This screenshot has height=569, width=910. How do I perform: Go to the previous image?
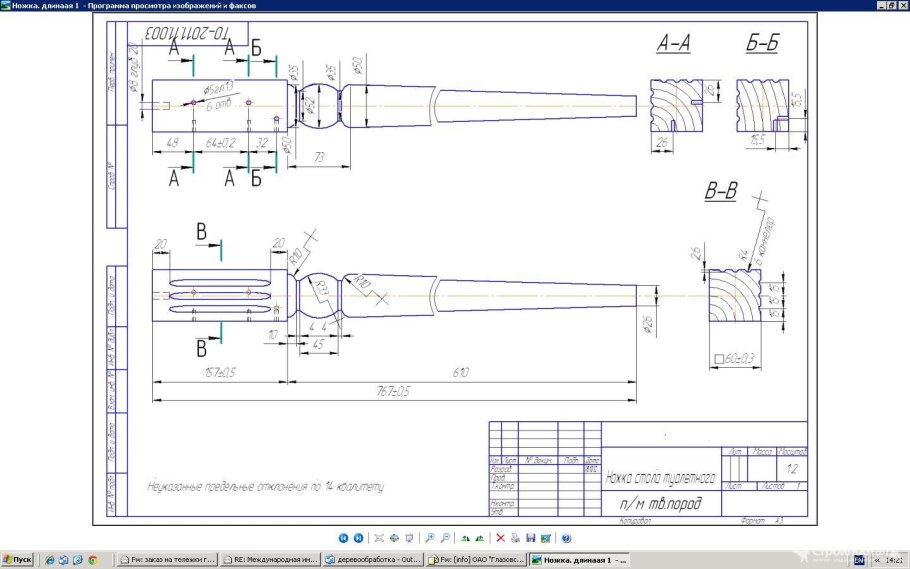pyautogui.click(x=344, y=537)
